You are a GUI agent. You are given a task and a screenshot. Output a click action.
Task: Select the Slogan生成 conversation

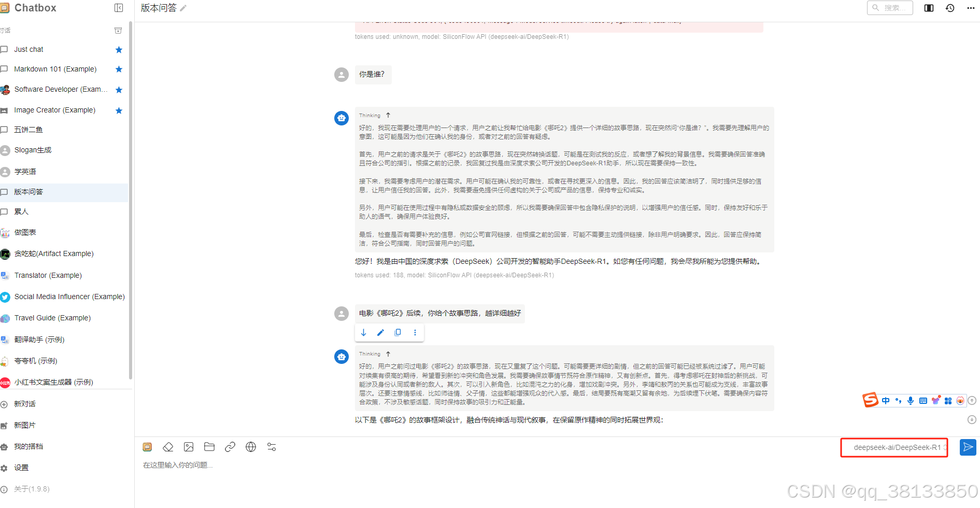point(64,150)
